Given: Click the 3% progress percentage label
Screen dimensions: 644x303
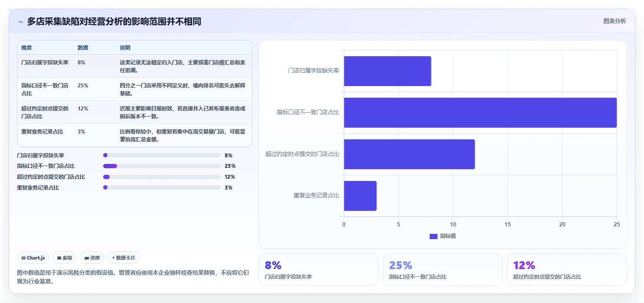Looking at the screenshot, I should click(228, 188).
